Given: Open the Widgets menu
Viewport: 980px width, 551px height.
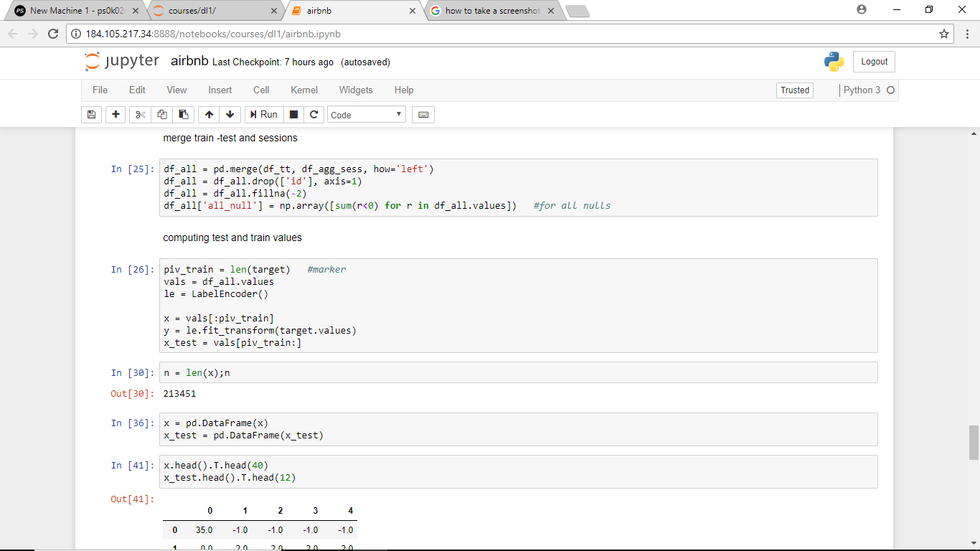Looking at the screenshot, I should coord(356,90).
